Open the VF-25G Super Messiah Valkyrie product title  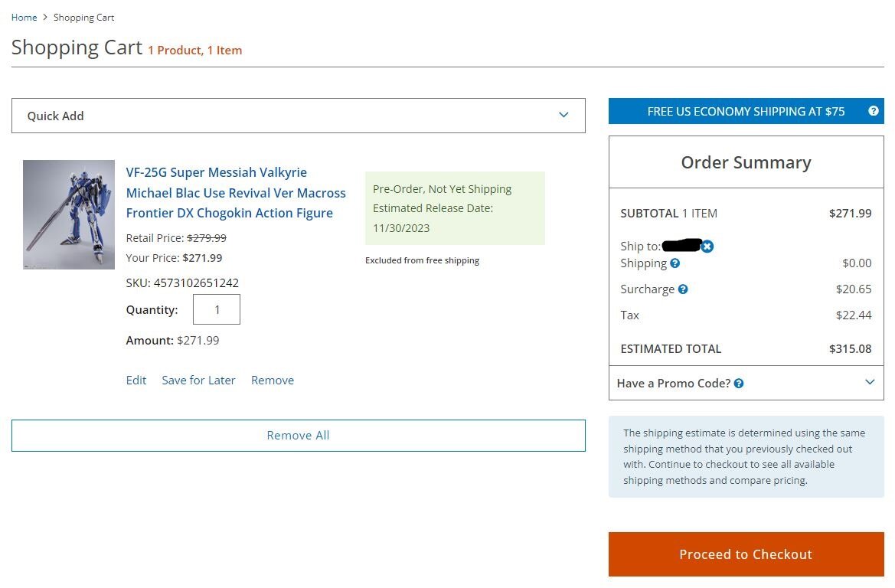[x=236, y=192]
